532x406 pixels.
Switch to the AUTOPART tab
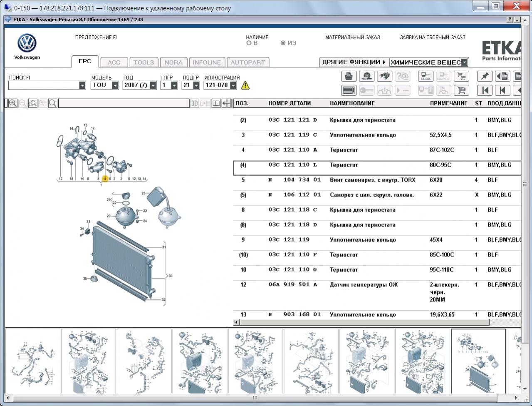pos(247,62)
